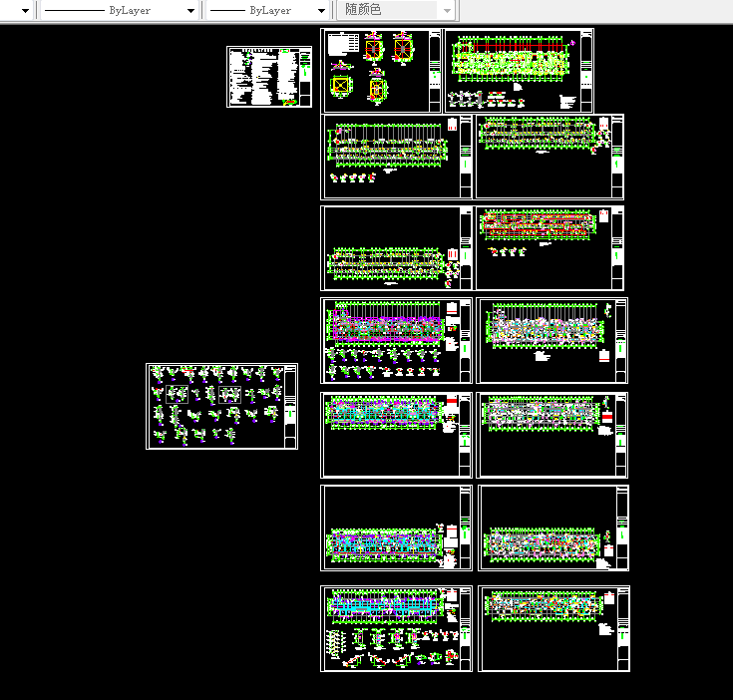Select the magenta plan sheet with two detail rows

coord(397,341)
